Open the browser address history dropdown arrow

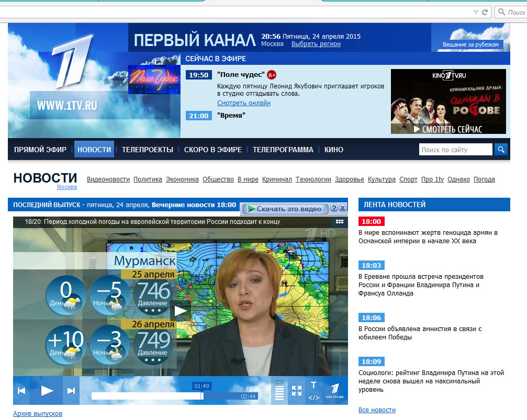click(x=476, y=13)
